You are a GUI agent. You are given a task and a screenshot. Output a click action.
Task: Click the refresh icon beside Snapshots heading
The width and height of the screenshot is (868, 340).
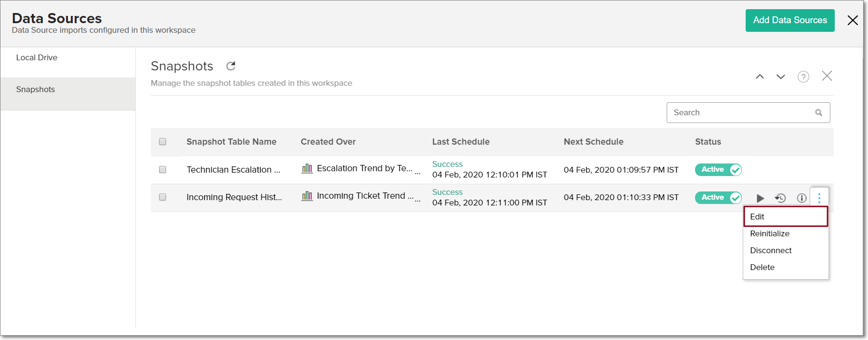pos(231,66)
